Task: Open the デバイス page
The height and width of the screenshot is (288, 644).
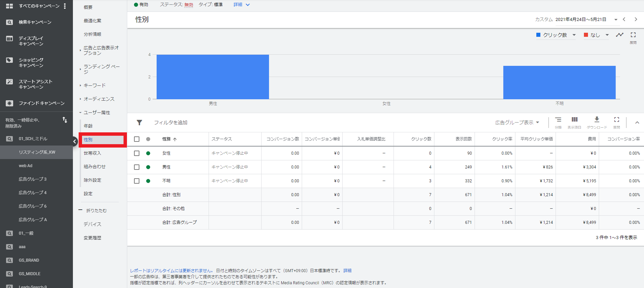Action: 92,224
